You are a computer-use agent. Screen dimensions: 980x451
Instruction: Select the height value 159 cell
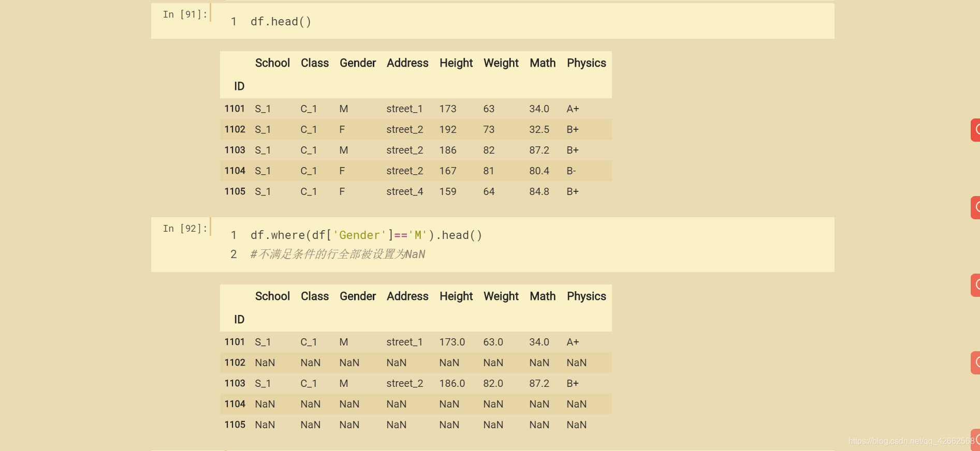tap(448, 192)
